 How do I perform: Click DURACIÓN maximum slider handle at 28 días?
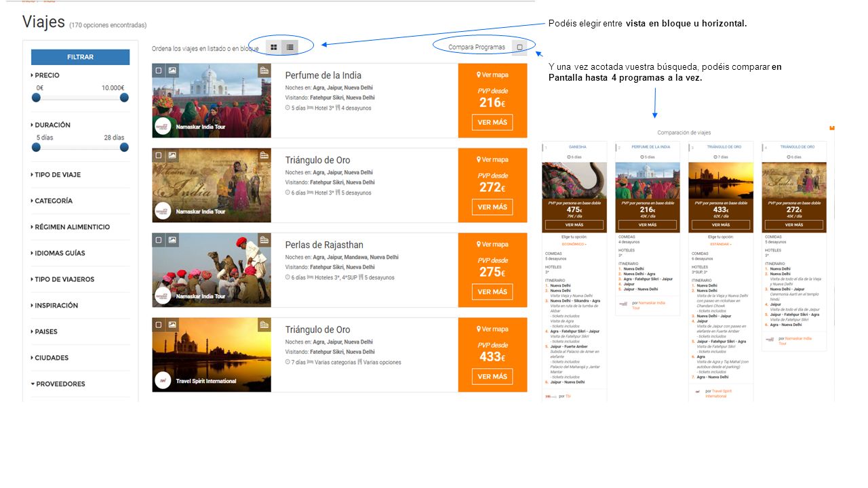[x=124, y=147]
